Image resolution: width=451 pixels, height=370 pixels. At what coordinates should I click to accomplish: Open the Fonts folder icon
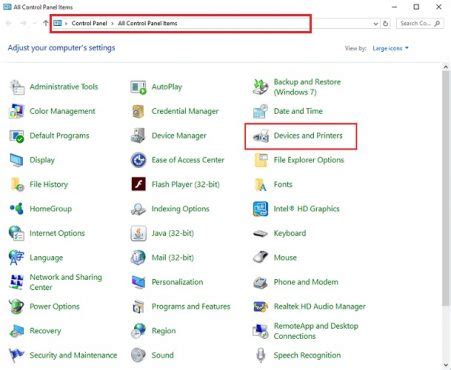261,185
